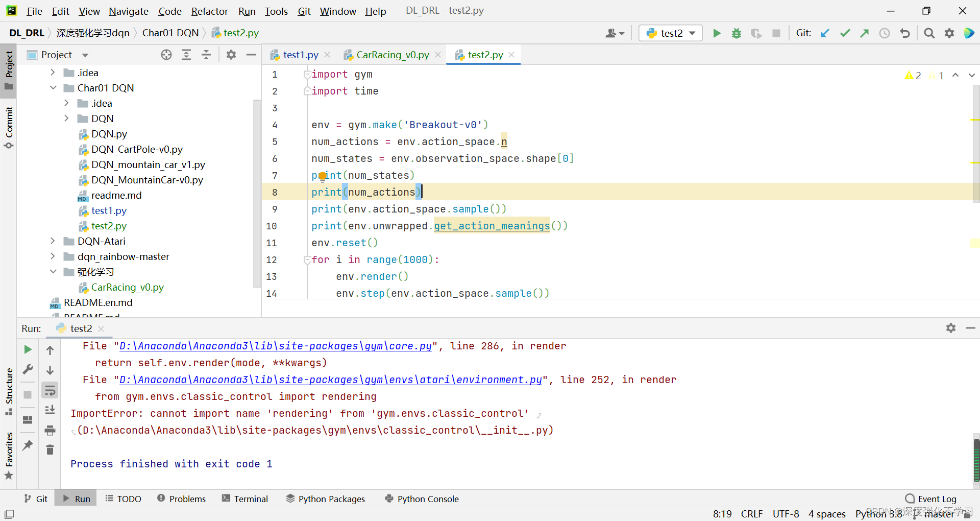
Task: Toggle scroll to end in Run console
Action: (x=50, y=410)
